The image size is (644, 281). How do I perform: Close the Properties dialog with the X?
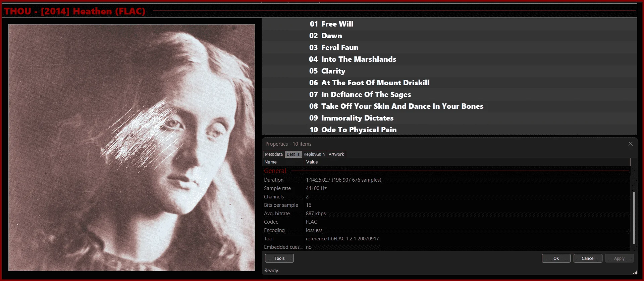[x=631, y=144]
